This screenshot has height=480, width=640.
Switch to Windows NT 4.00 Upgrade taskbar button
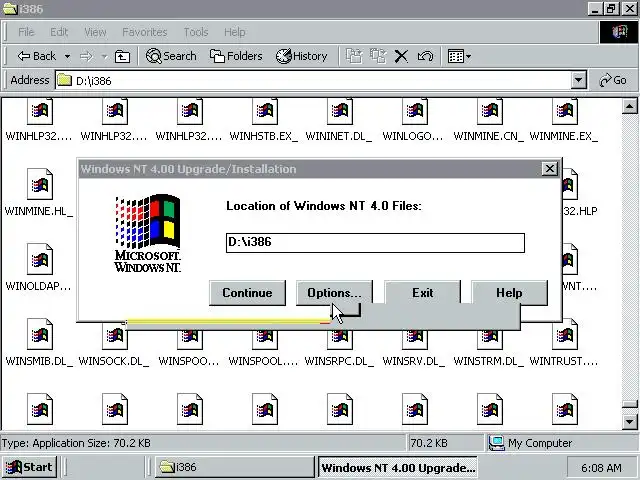[398, 467]
